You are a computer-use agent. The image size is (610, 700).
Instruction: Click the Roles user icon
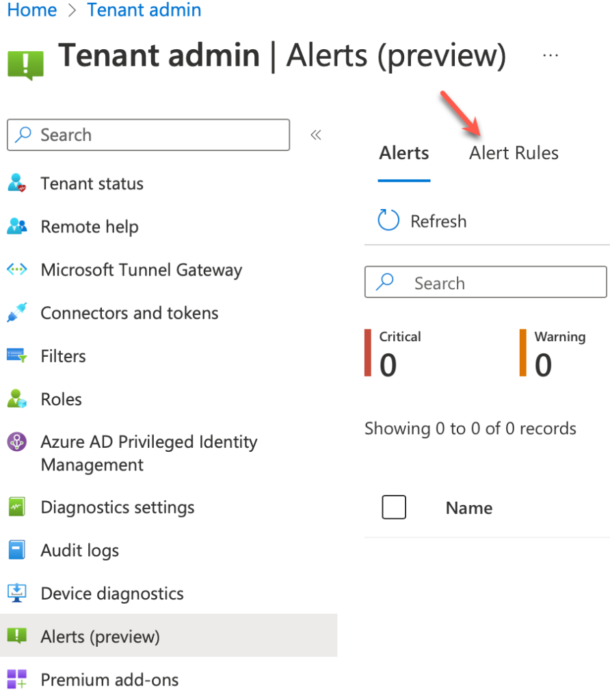(x=17, y=399)
